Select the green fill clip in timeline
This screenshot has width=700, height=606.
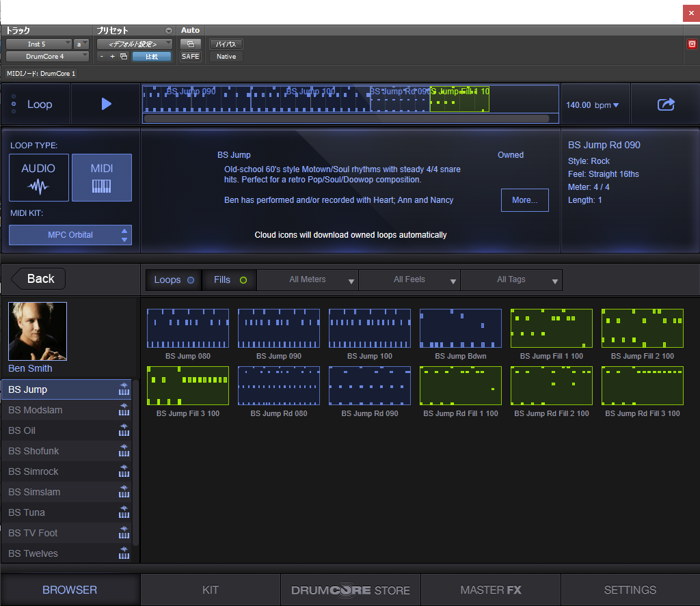click(x=459, y=98)
